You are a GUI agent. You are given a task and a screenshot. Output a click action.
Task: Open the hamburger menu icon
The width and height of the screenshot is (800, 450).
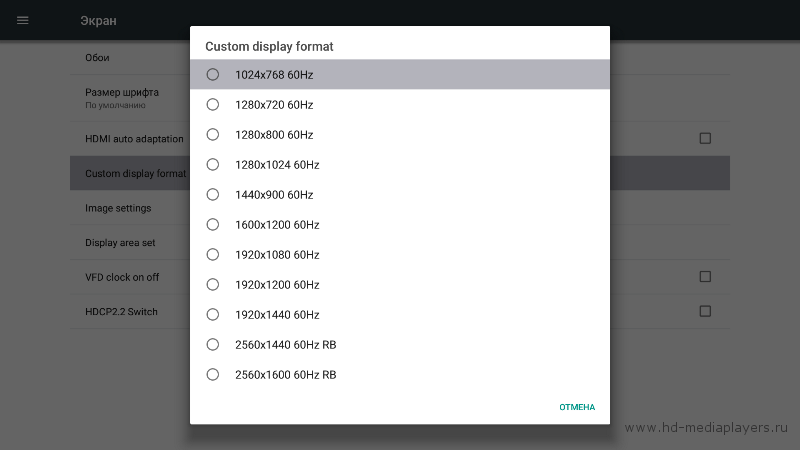coord(22,20)
